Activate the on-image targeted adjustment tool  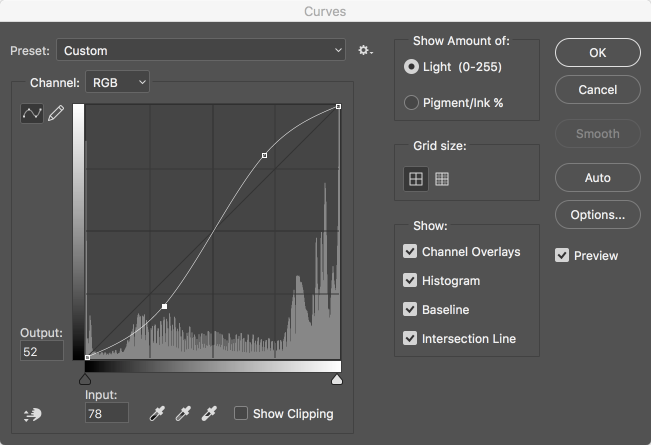(x=32, y=414)
